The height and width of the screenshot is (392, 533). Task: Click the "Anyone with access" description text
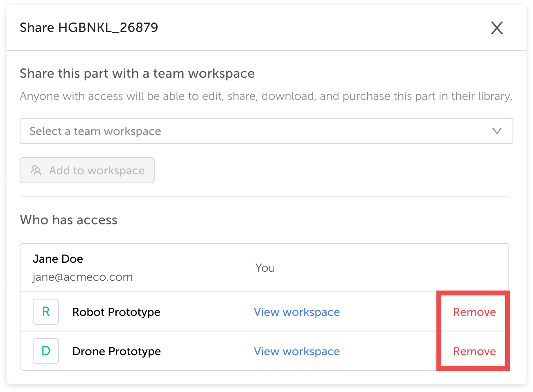(266, 96)
